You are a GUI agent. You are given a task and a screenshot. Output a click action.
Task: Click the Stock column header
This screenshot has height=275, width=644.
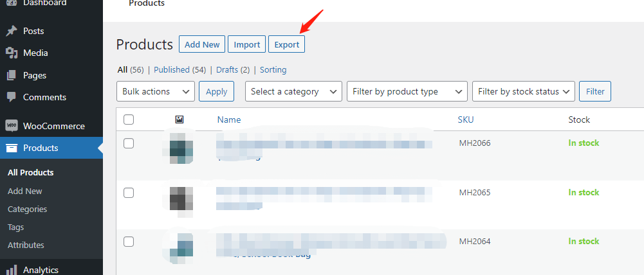point(579,120)
